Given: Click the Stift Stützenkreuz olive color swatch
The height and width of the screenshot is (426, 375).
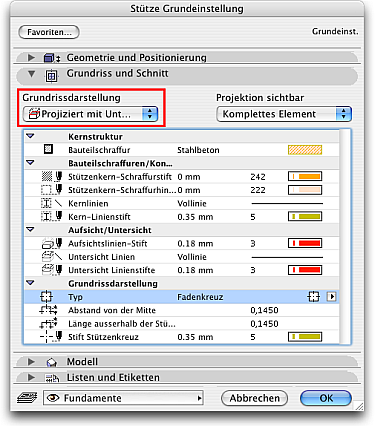Looking at the screenshot, I should pyautogui.click(x=305, y=337).
